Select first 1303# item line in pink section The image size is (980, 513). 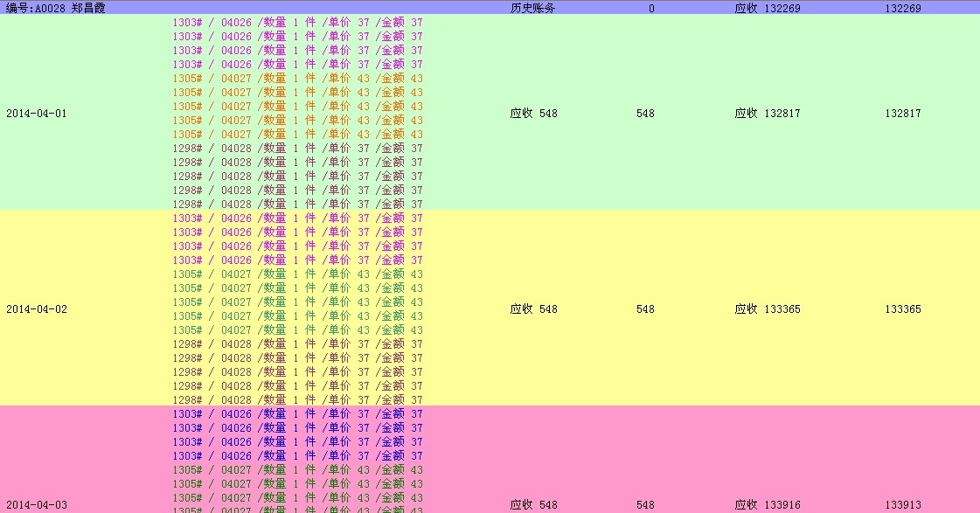[297, 414]
